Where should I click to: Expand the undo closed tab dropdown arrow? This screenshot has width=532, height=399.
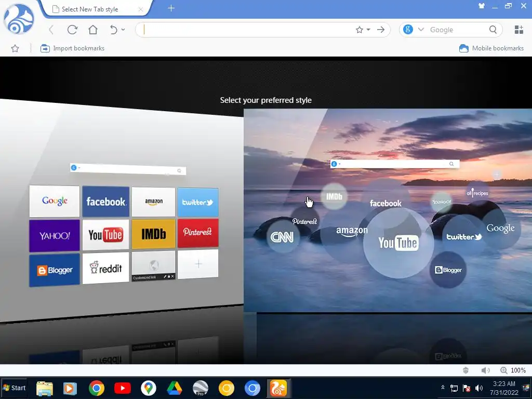coord(123,30)
